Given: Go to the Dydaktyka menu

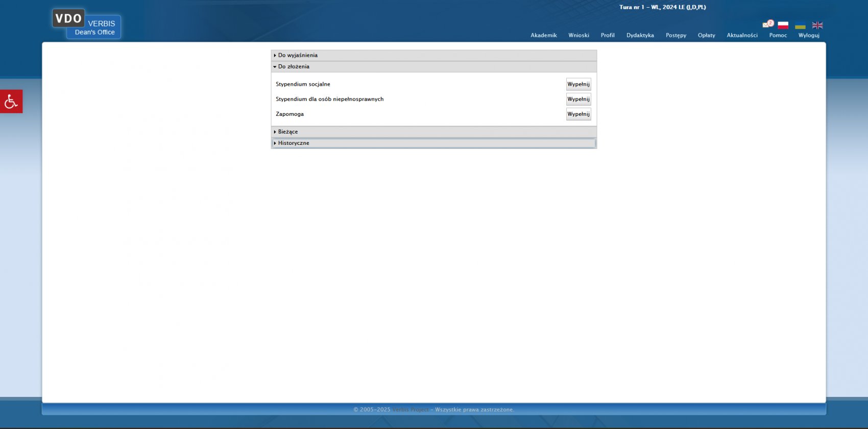Looking at the screenshot, I should [x=640, y=35].
